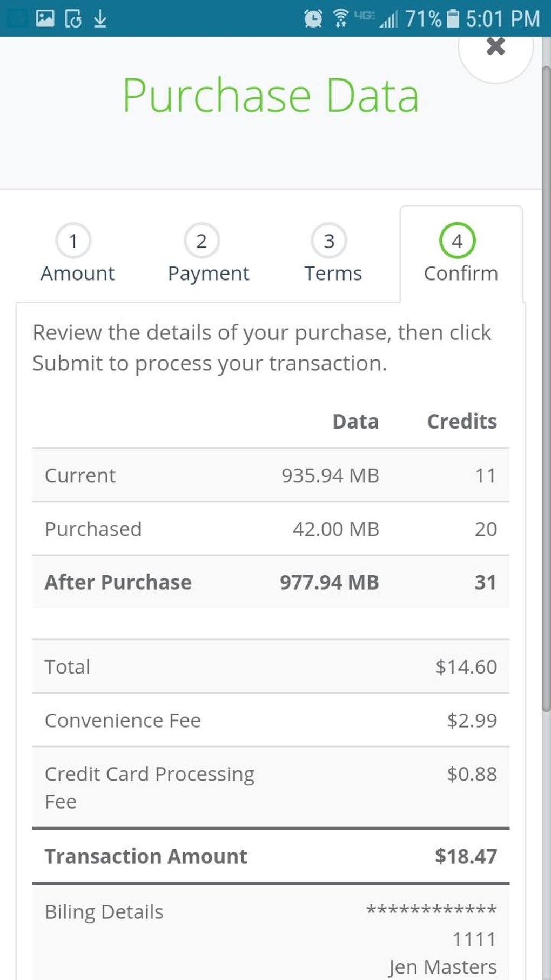
Task: Open the Terms tab label
Action: pyautogui.click(x=333, y=274)
